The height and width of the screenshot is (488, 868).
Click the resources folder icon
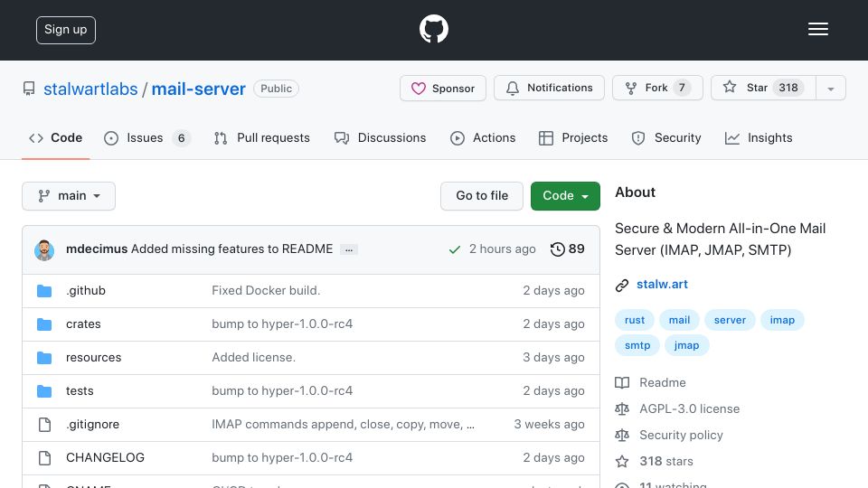[x=44, y=358]
